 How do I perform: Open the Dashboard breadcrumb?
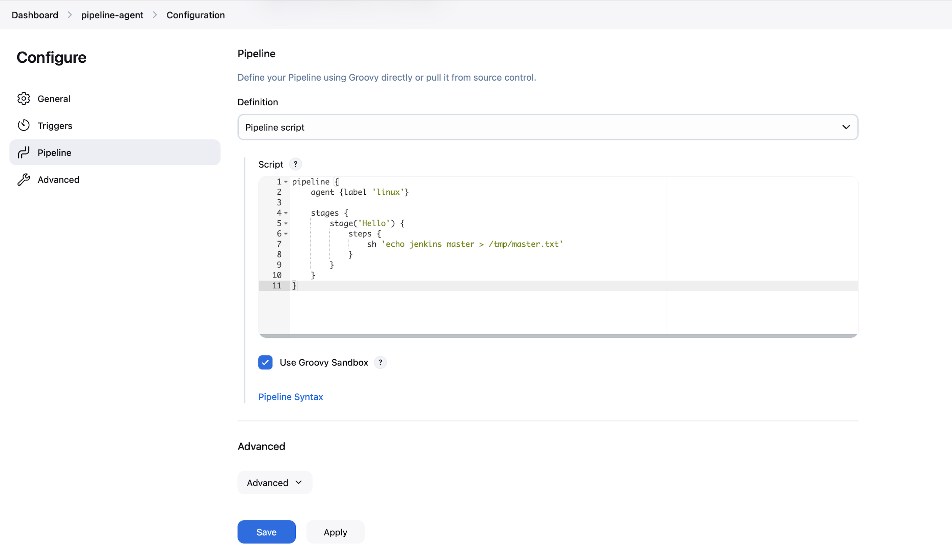35,15
